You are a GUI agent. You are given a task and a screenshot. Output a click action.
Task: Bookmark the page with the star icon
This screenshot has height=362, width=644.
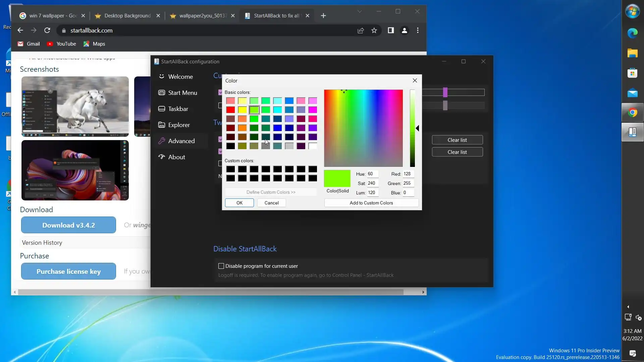pos(374,31)
